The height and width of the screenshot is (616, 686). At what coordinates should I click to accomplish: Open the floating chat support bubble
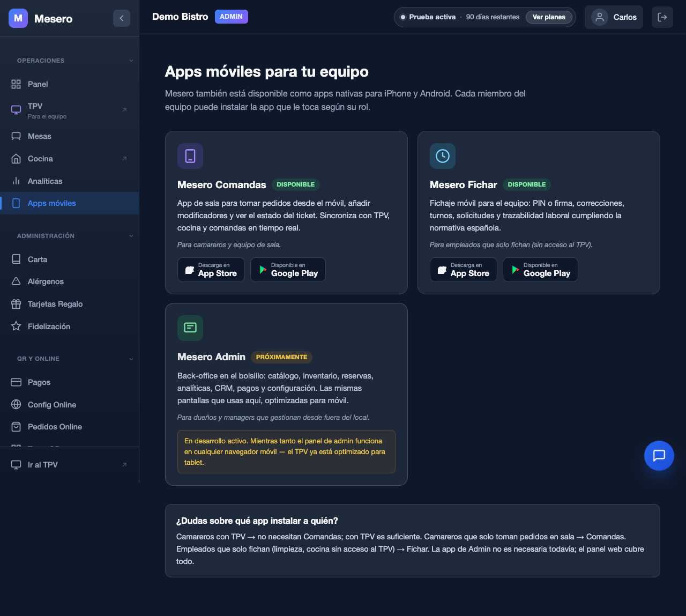pos(659,456)
